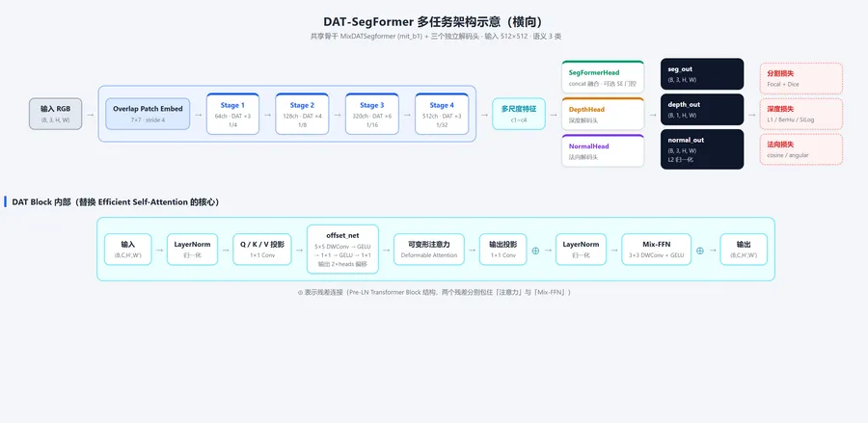Click the 输出投影 1×1 Conv box
This screenshot has width=868, height=423.
(503, 249)
